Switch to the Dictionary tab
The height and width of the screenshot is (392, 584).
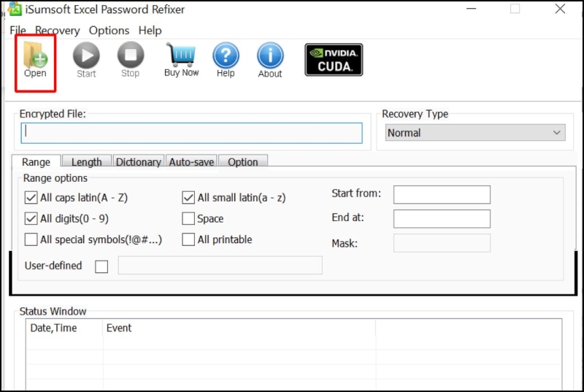[x=139, y=161]
